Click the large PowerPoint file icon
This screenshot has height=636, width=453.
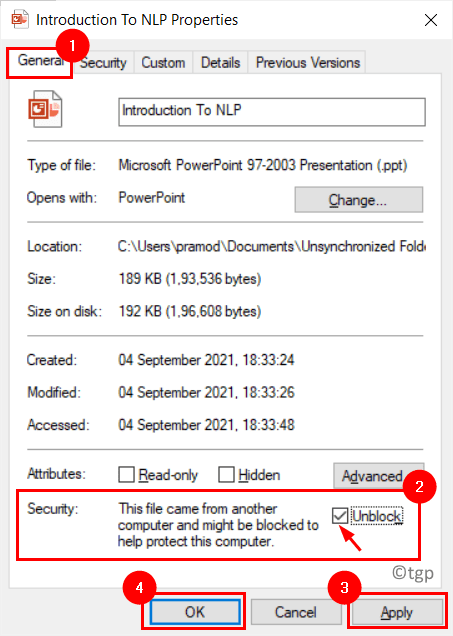click(x=45, y=109)
